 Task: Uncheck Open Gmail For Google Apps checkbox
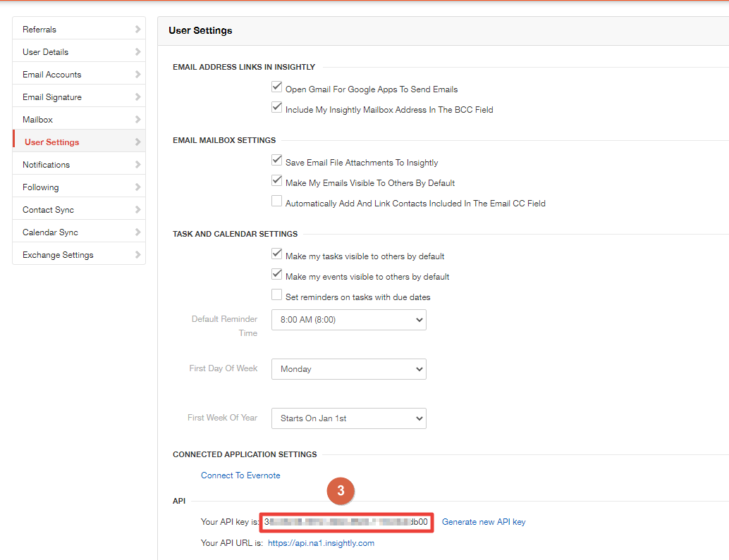pyautogui.click(x=276, y=88)
